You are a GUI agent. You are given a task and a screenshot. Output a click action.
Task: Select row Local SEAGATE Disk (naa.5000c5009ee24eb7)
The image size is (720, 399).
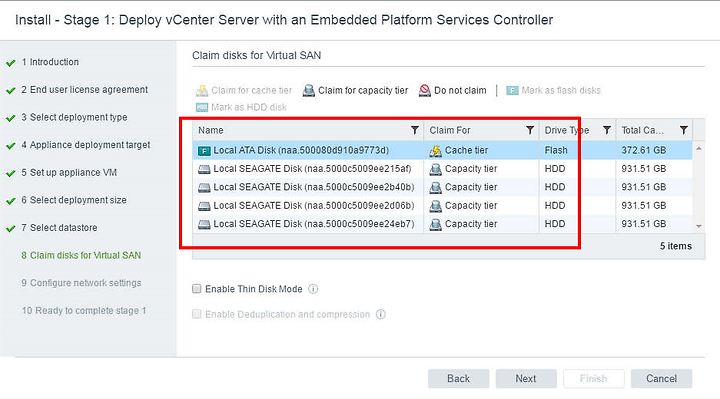click(442, 224)
